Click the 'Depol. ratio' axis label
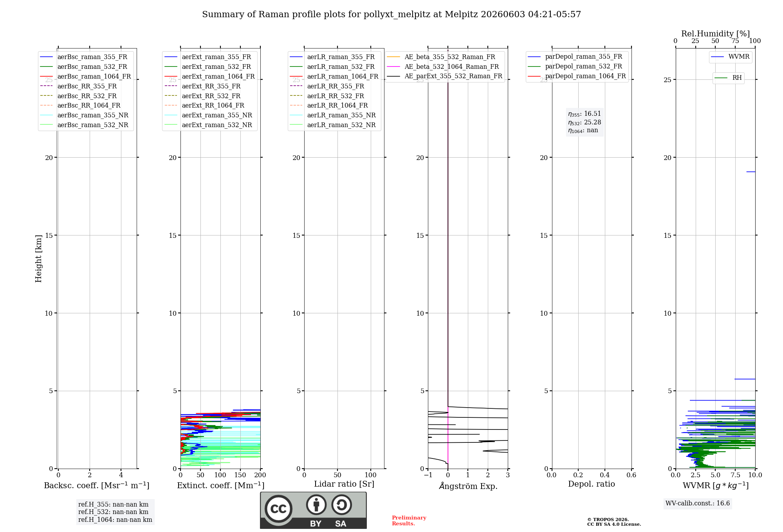This screenshot has height=532, width=783. [x=592, y=484]
